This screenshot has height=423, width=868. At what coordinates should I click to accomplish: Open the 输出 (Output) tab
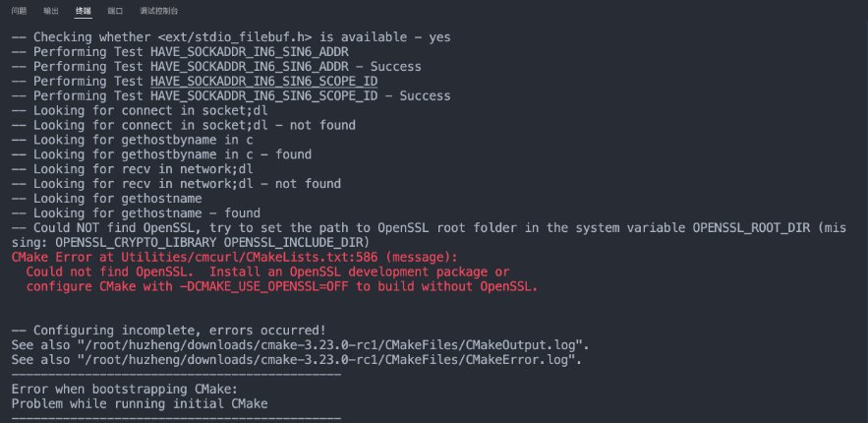click(51, 11)
